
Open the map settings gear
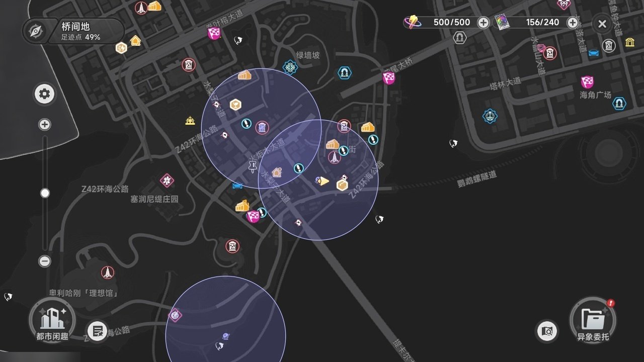tap(45, 94)
